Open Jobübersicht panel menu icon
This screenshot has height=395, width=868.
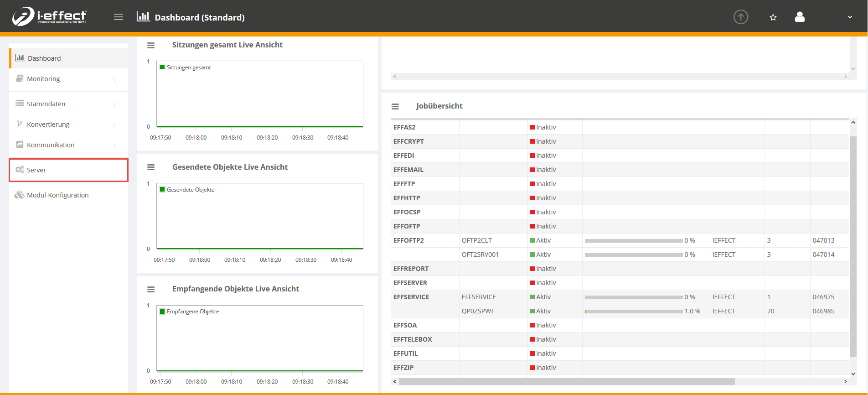point(395,106)
